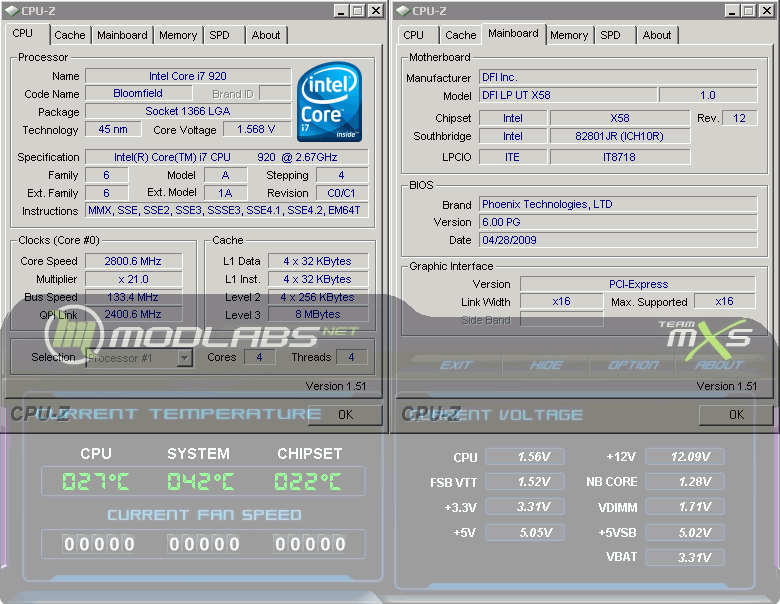Open Memory tab in right CPU-Z window
Screen dimensions: 780x604
pos(569,35)
